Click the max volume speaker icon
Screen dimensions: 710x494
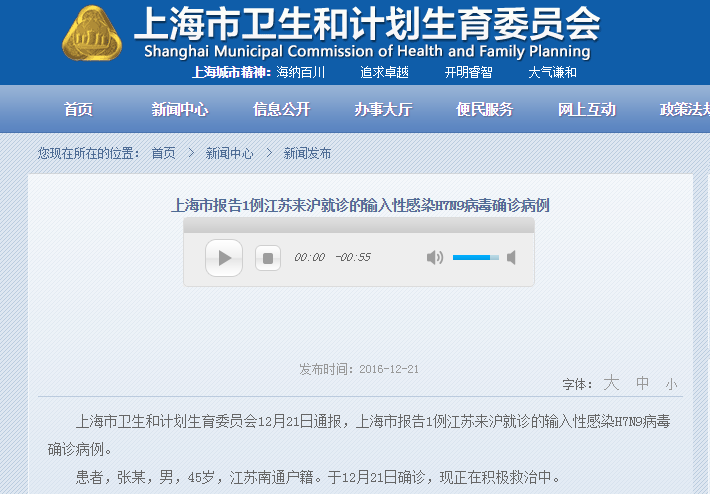(x=511, y=258)
